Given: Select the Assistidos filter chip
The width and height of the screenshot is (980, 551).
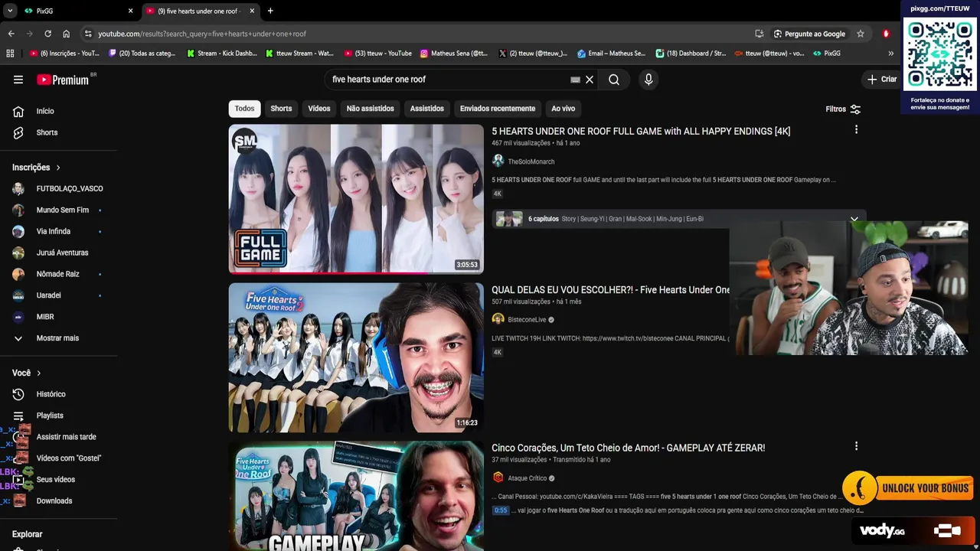Looking at the screenshot, I should point(426,109).
